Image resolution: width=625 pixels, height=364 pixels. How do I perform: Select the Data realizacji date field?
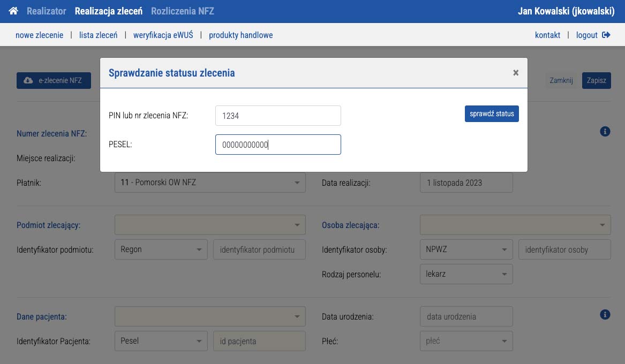(466, 183)
